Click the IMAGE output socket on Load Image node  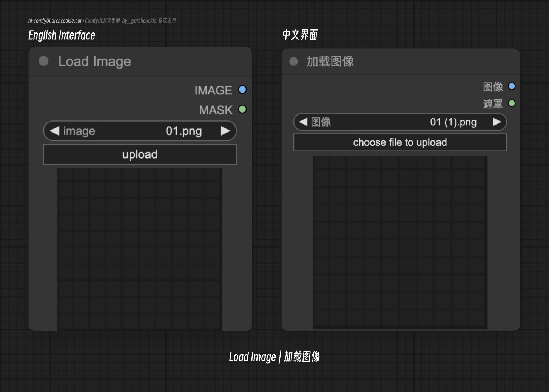pyautogui.click(x=242, y=90)
